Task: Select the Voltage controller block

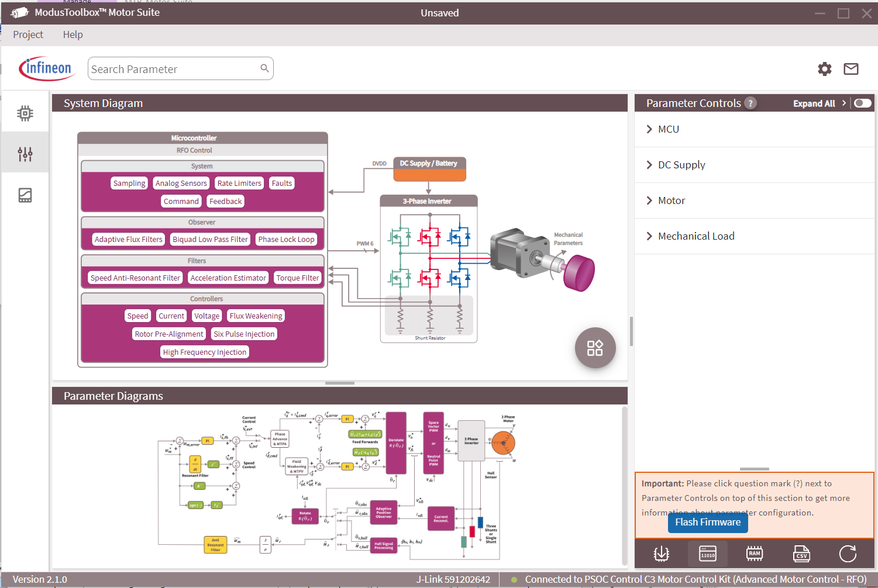Action: point(207,316)
